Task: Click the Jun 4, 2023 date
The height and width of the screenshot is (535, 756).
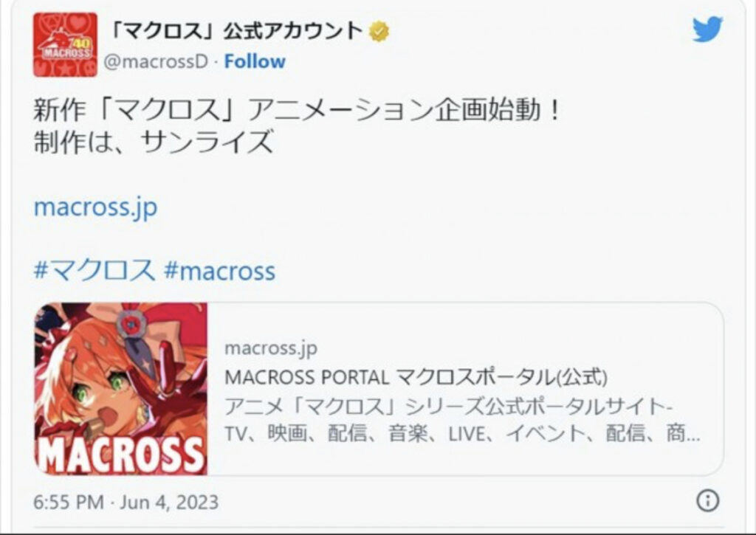Action: (169, 503)
